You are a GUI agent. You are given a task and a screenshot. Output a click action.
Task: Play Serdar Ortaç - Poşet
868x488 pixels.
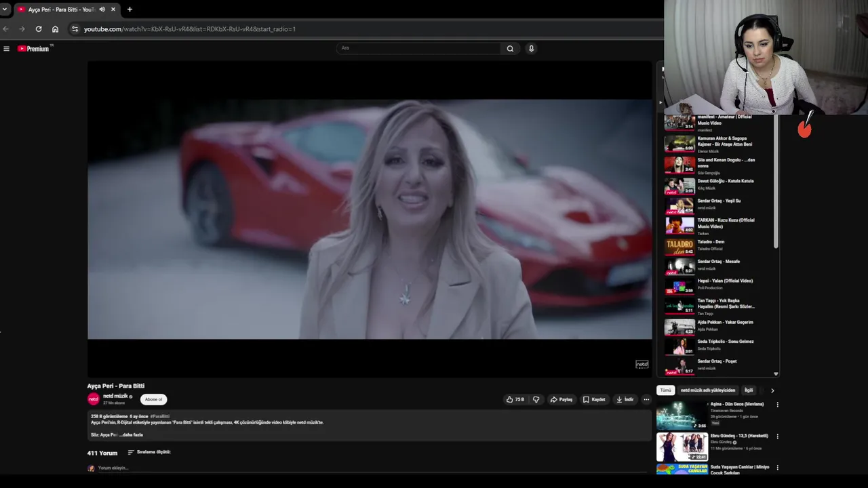[719, 365]
